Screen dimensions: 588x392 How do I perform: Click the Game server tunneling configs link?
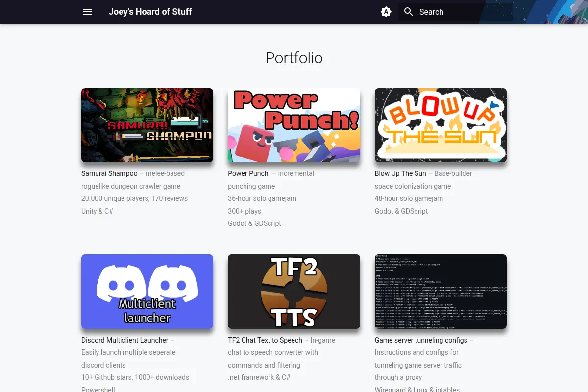[x=421, y=340]
